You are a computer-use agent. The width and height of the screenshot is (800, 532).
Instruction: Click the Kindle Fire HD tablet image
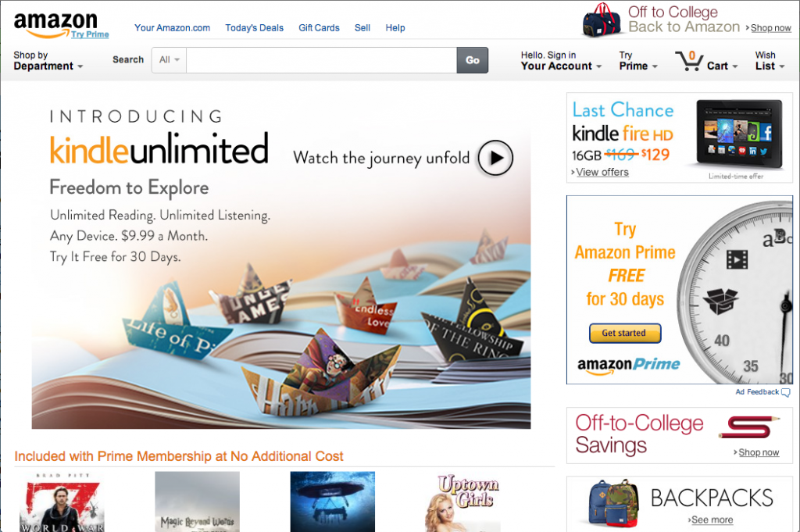click(x=739, y=134)
